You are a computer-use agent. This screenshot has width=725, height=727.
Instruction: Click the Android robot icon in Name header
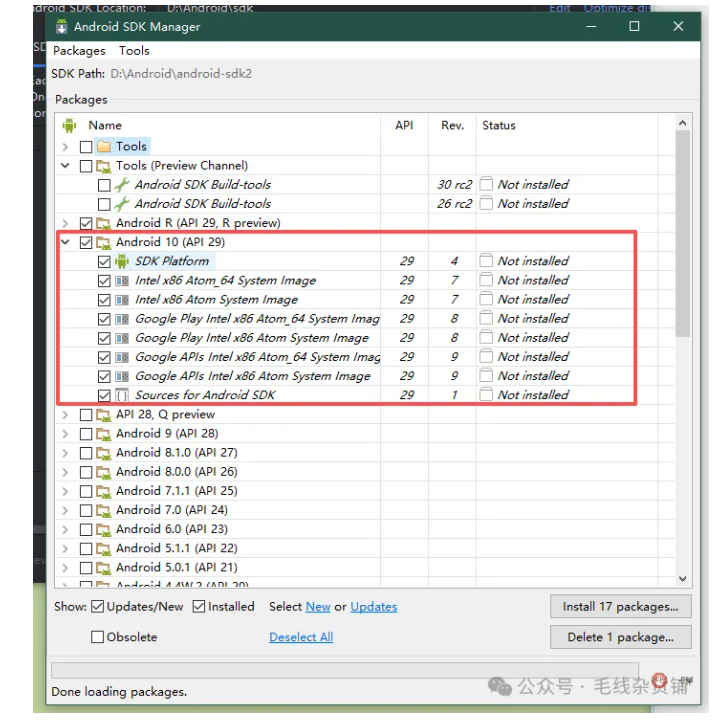[x=70, y=125]
